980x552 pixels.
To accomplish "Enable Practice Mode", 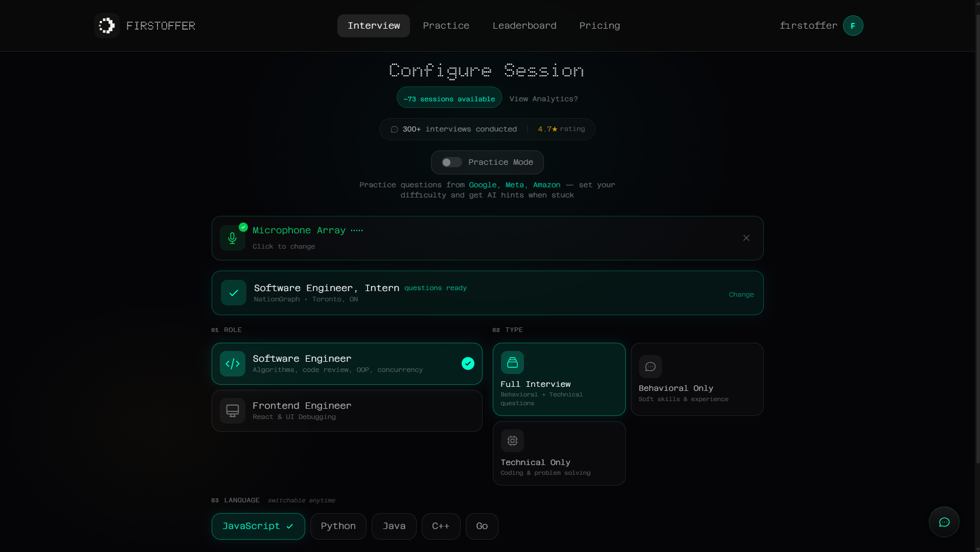I will (451, 162).
